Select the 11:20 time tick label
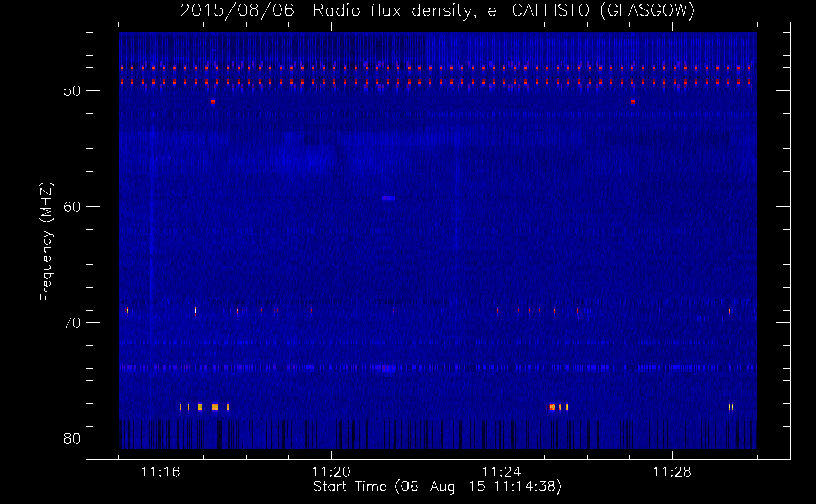This screenshot has height=504, width=816. [x=331, y=472]
